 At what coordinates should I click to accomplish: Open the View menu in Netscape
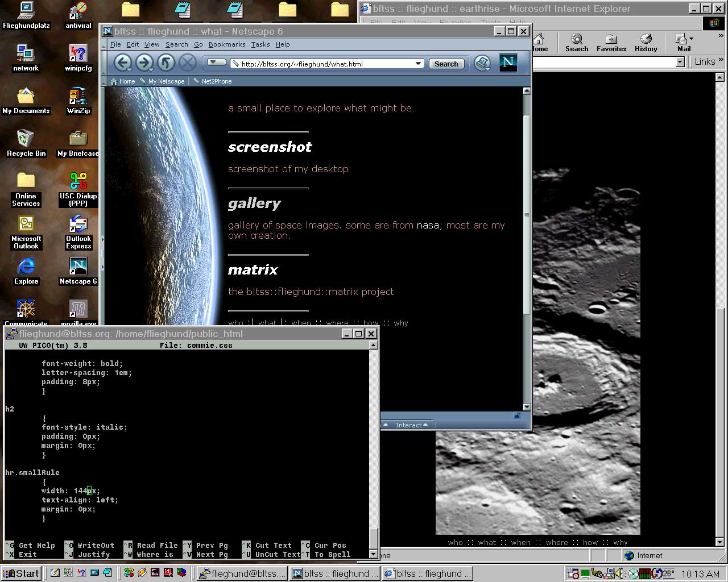pyautogui.click(x=152, y=44)
